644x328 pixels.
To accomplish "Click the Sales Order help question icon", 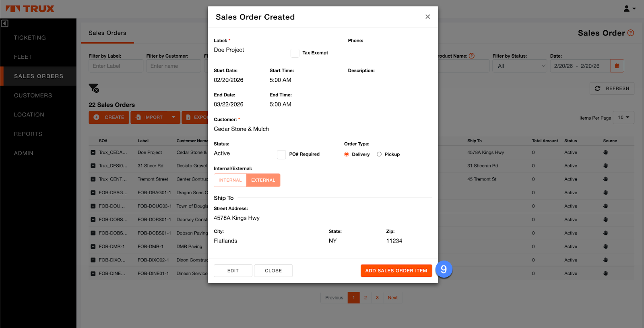I will tap(631, 33).
